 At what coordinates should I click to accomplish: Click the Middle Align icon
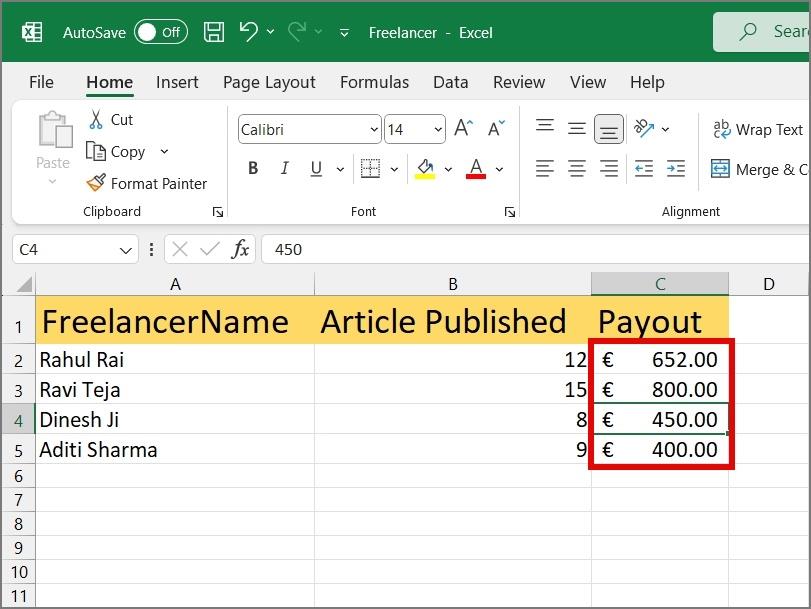coord(577,128)
